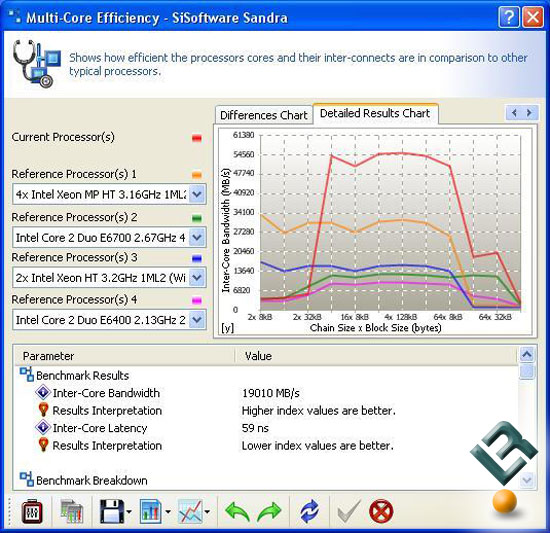The image size is (550, 533).
Task: Select the Benchmark Breakdown tree item
Action: pos(92,480)
